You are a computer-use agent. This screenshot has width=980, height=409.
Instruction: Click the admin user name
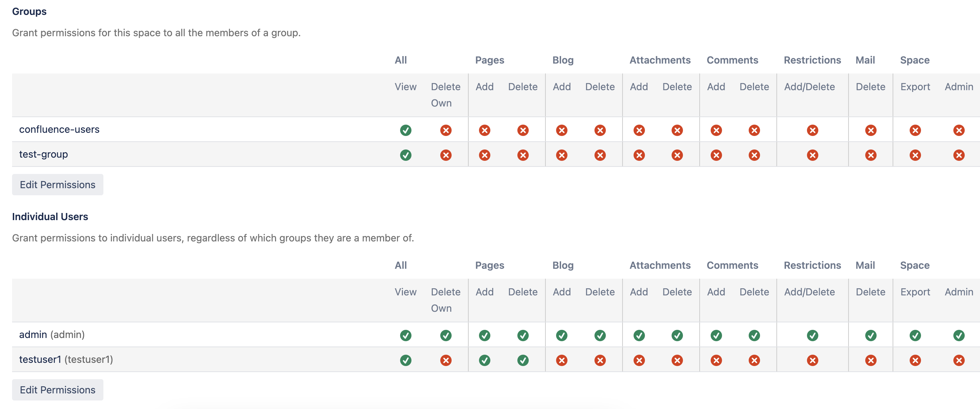[33, 334]
